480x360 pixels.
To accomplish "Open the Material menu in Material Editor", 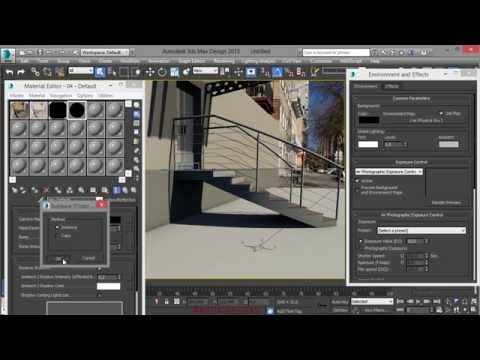I will 37,96.
